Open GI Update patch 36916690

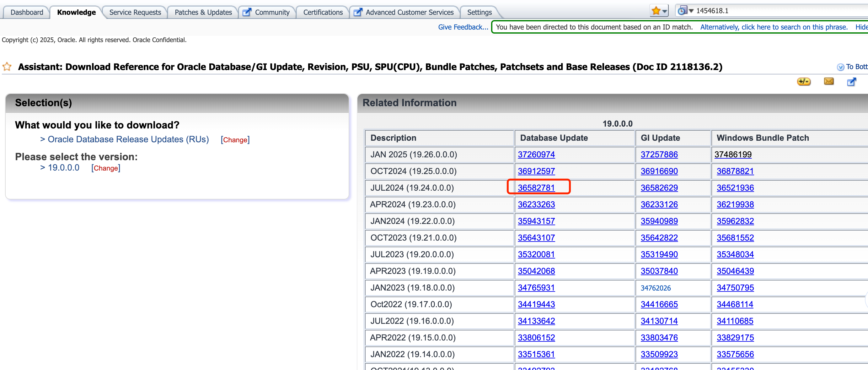click(659, 171)
